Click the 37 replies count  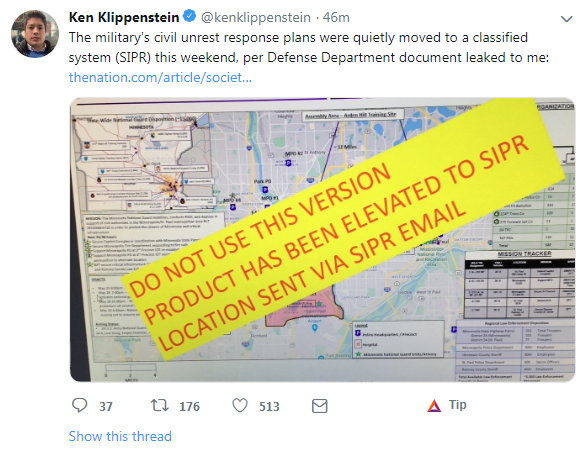point(106,406)
